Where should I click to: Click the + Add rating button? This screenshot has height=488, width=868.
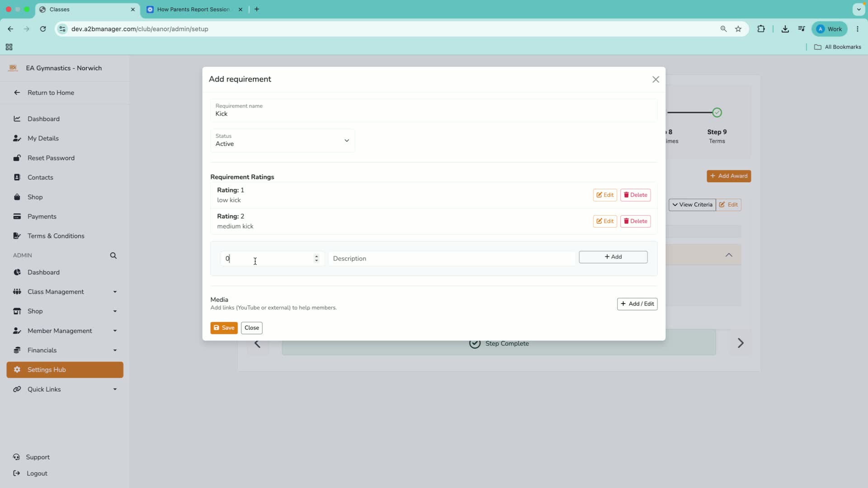[x=613, y=257]
